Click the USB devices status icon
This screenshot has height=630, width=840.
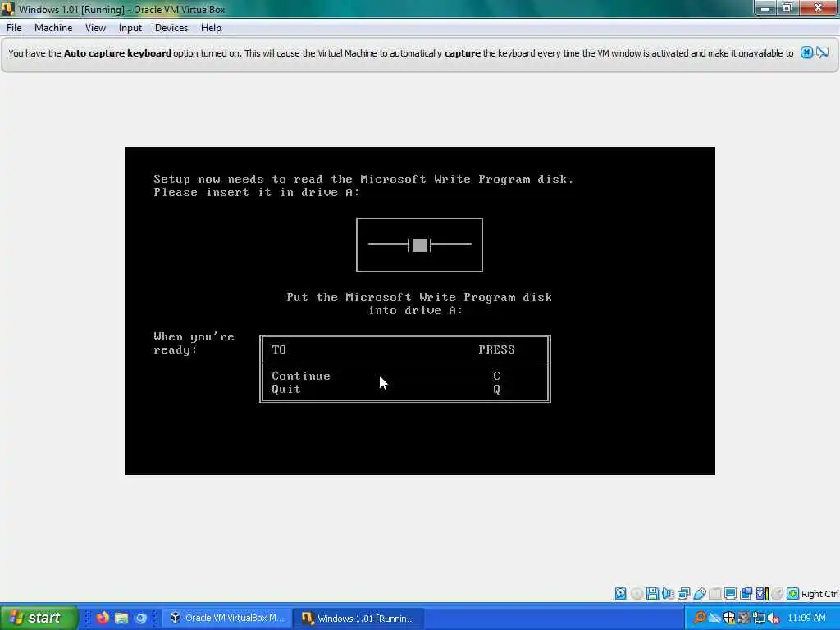[700, 594]
